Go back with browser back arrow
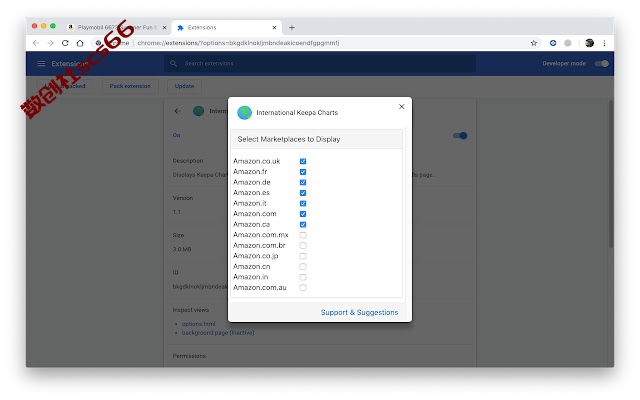 click(36, 43)
